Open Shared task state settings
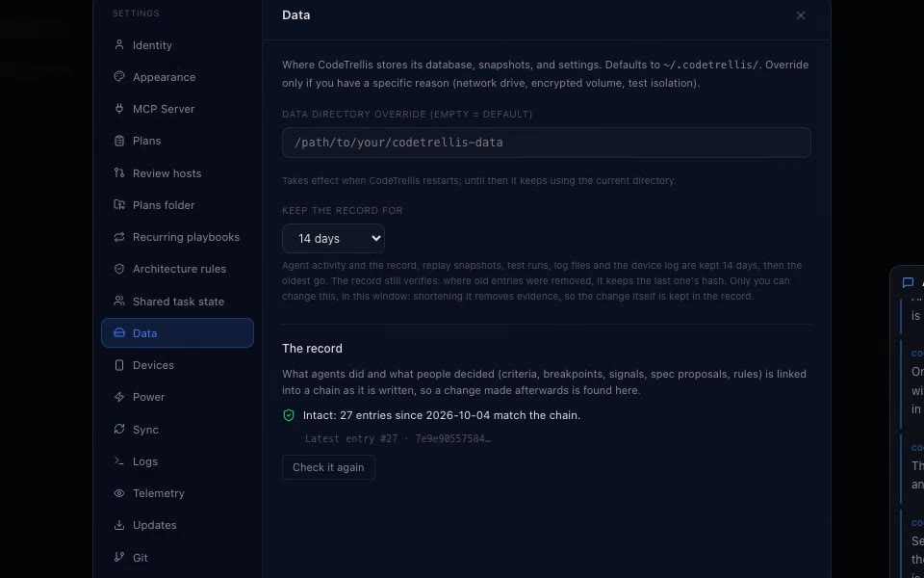This screenshot has height=578, width=924. coord(177,301)
